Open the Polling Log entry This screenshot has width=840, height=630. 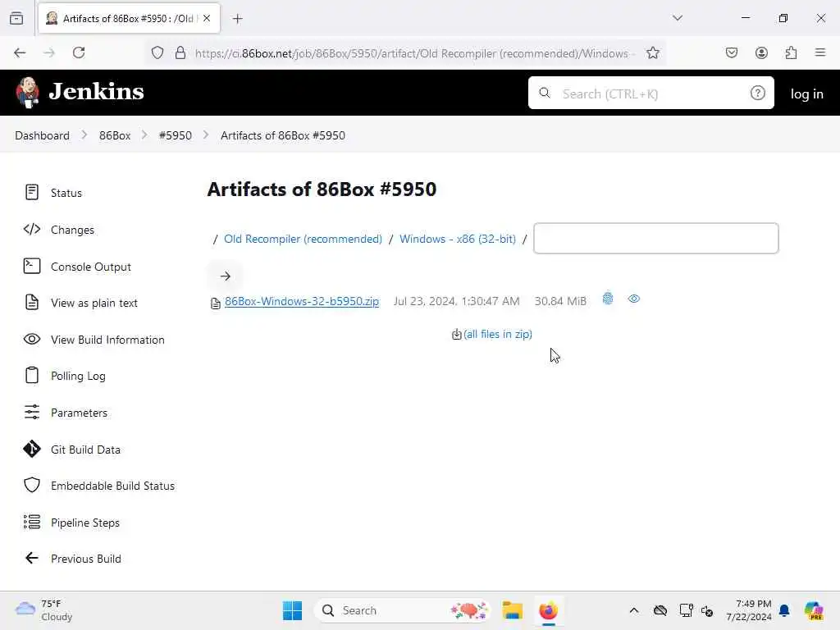coord(65,376)
